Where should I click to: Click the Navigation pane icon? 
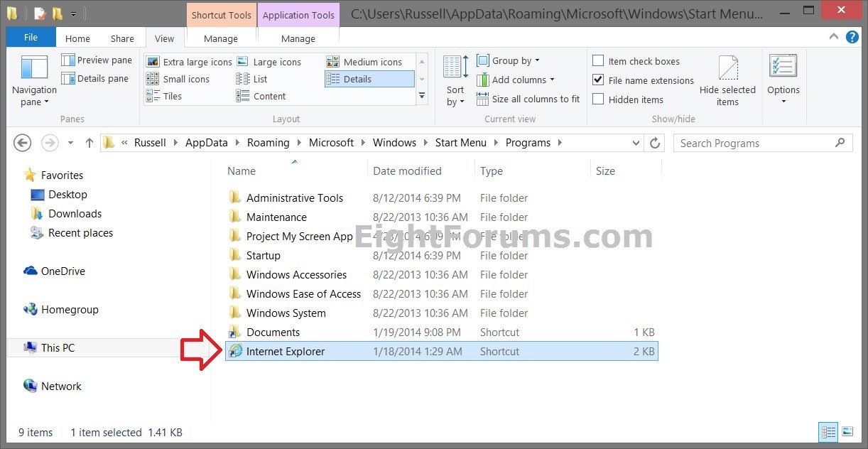click(34, 68)
